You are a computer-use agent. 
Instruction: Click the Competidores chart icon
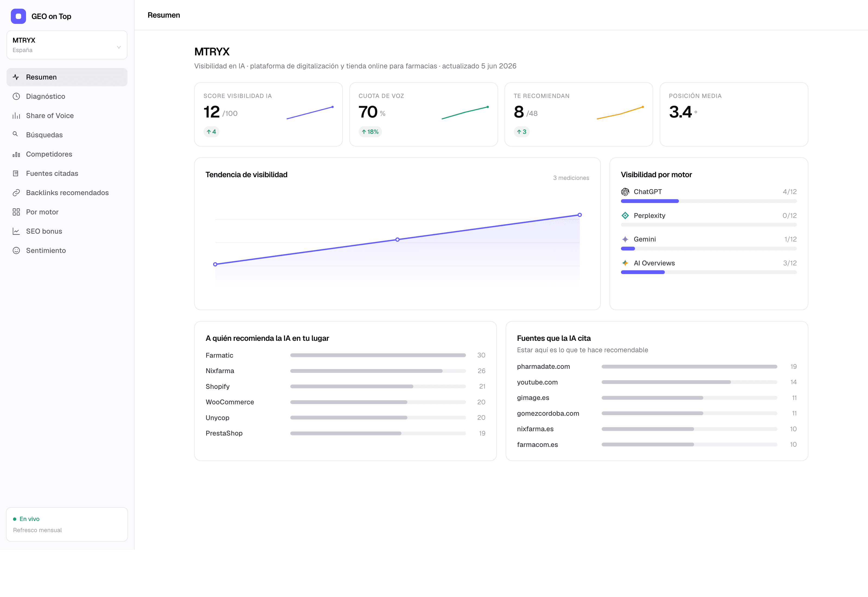click(16, 154)
